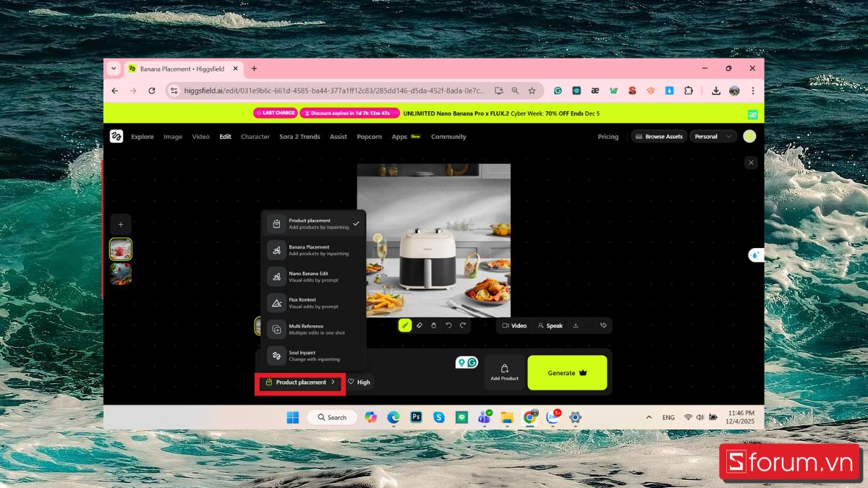This screenshot has width=868, height=488.
Task: Click the redo arrow icon
Action: (463, 325)
